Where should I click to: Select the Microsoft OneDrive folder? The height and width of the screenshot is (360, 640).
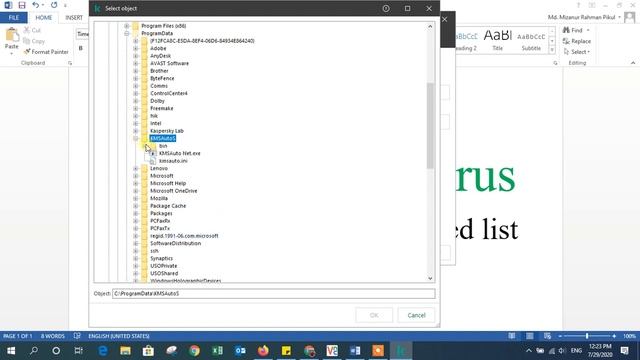(x=173, y=191)
